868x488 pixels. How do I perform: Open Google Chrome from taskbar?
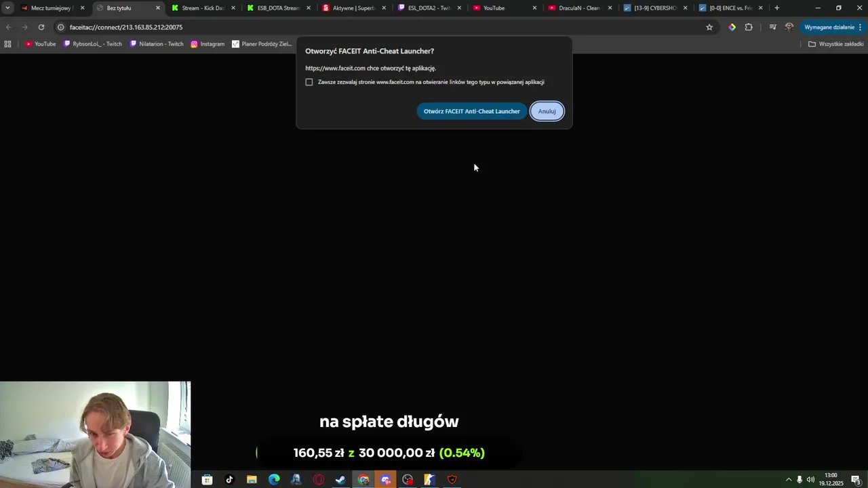(363, 480)
